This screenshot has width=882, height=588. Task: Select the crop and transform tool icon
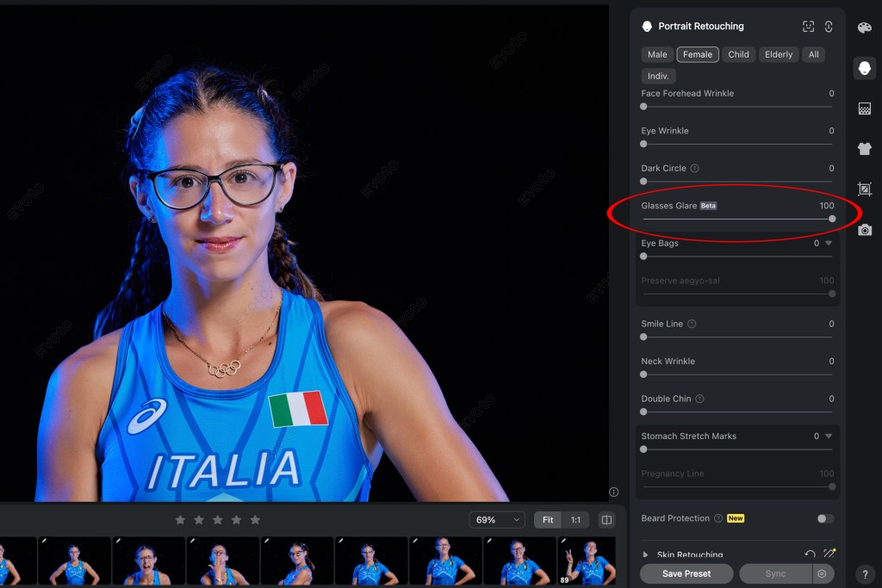tap(865, 189)
